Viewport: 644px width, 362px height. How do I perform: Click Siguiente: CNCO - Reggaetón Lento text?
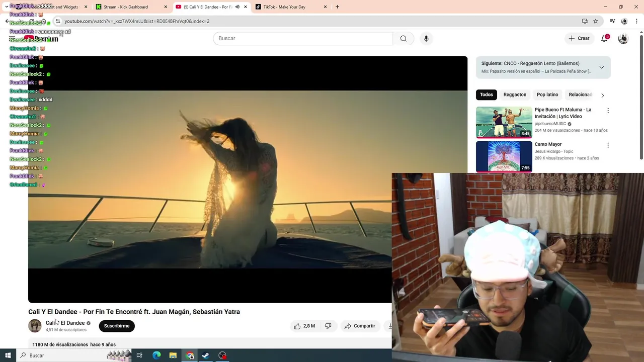(x=530, y=63)
